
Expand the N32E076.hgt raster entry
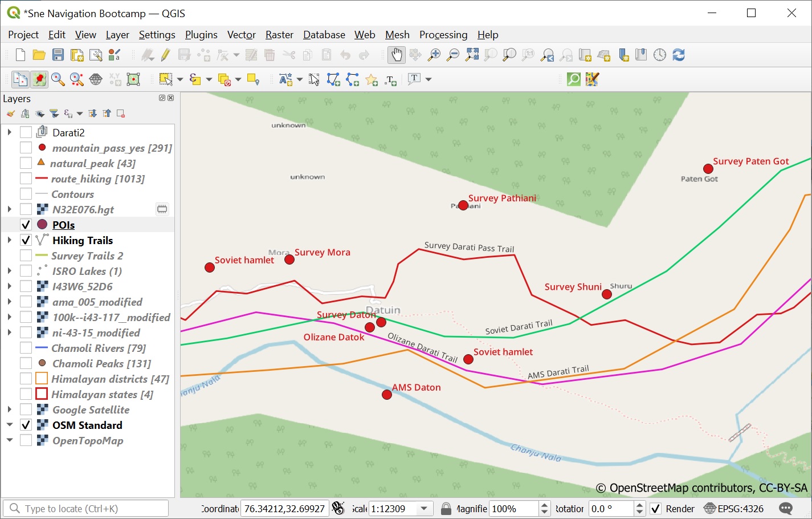point(10,209)
